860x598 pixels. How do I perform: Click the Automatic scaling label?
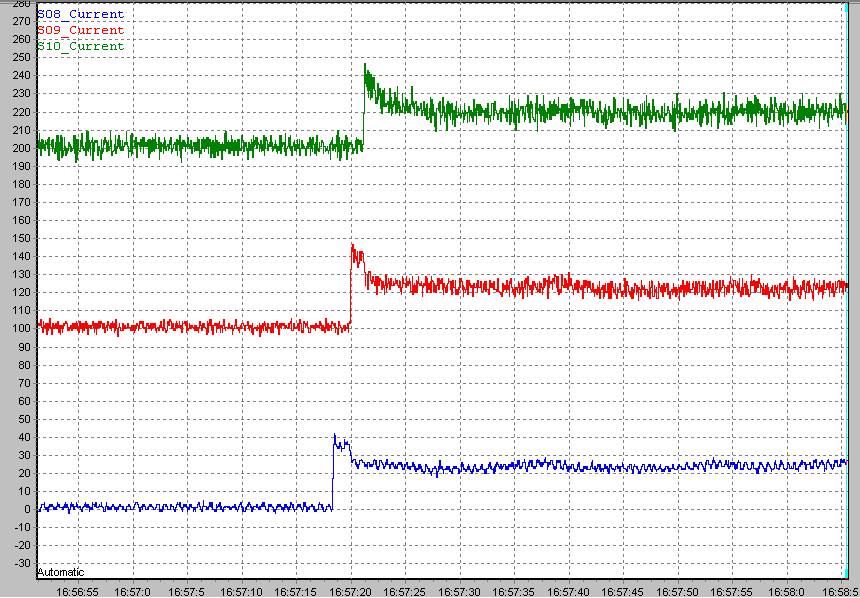(60, 572)
